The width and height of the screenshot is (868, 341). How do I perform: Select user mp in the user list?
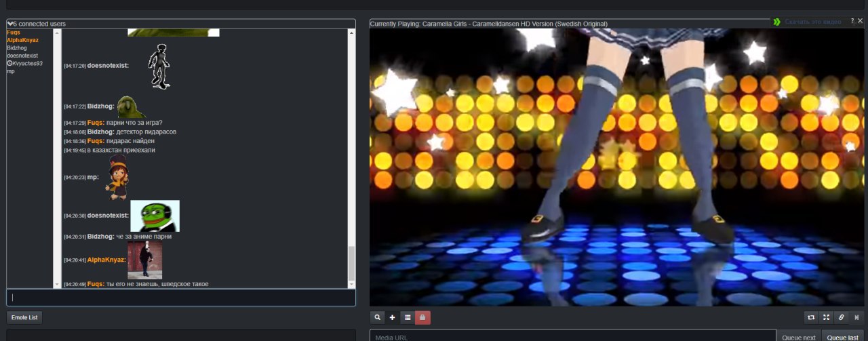coord(10,71)
